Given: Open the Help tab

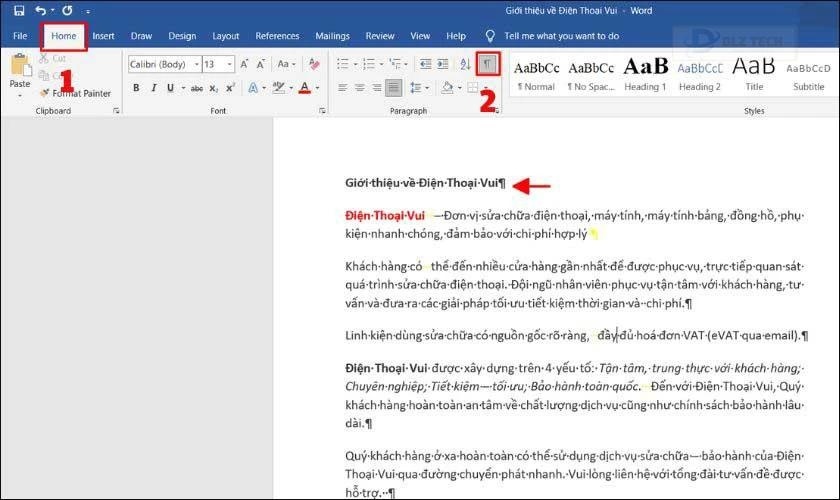Looking at the screenshot, I should coord(456,36).
